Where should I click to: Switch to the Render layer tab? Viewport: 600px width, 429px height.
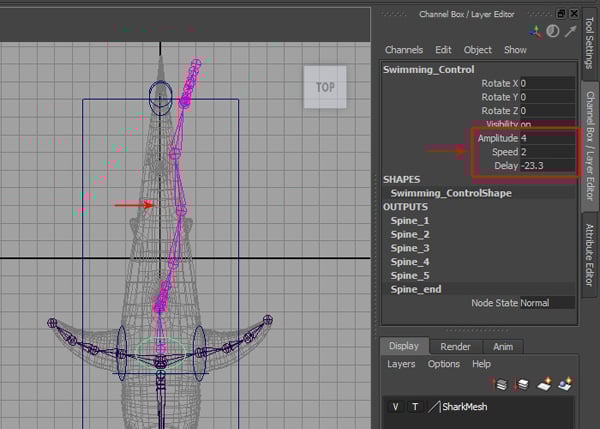455,346
